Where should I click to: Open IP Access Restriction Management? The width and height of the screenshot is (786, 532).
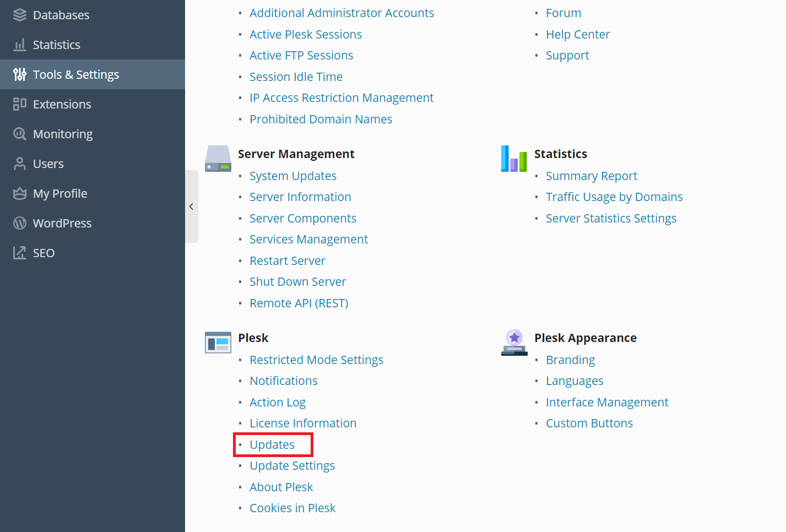[341, 97]
